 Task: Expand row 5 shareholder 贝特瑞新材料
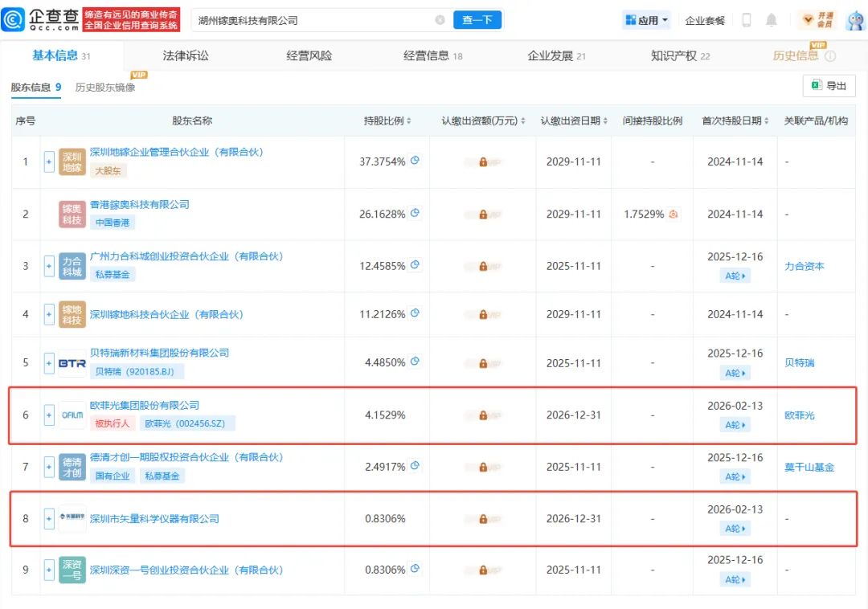pos(49,363)
